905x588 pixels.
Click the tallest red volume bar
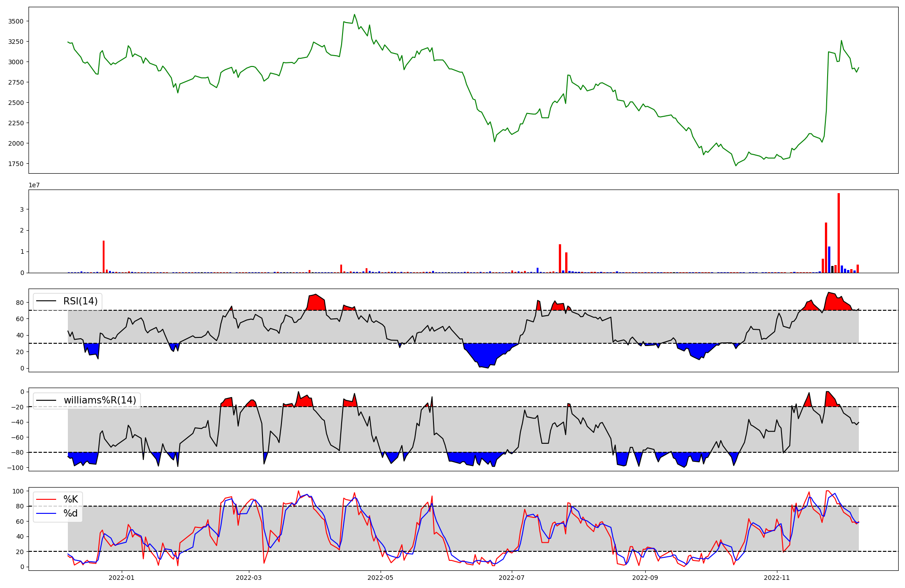coord(838,233)
